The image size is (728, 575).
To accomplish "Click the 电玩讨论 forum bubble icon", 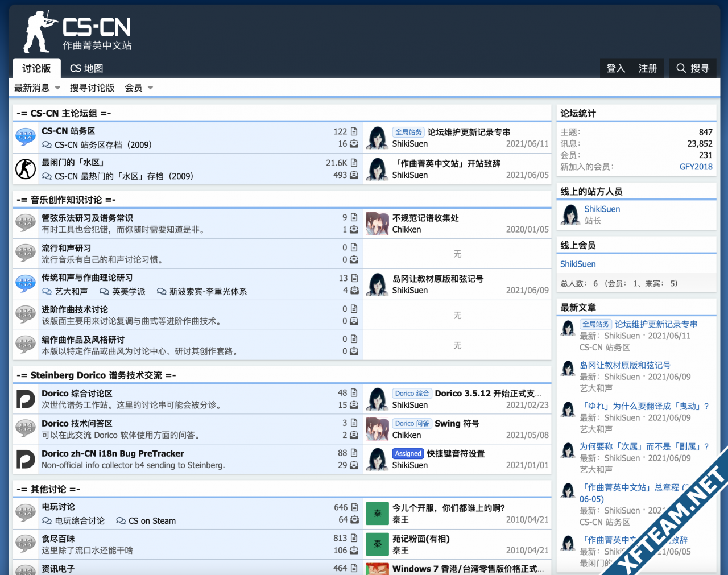I will [26, 513].
